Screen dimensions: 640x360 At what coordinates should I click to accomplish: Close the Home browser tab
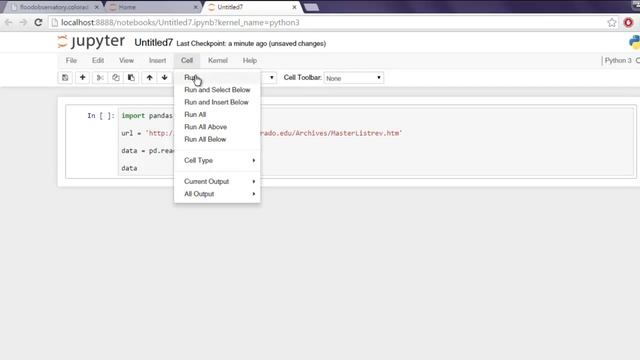point(196,7)
